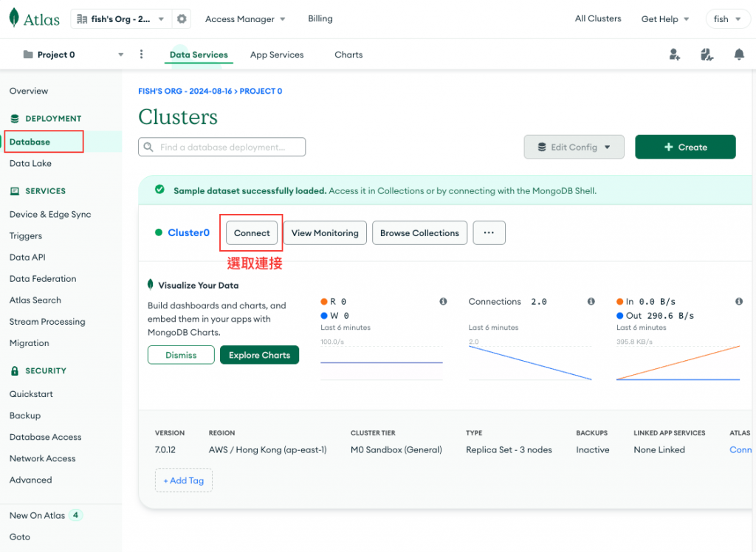Open organization settings gear icon

[182, 18]
